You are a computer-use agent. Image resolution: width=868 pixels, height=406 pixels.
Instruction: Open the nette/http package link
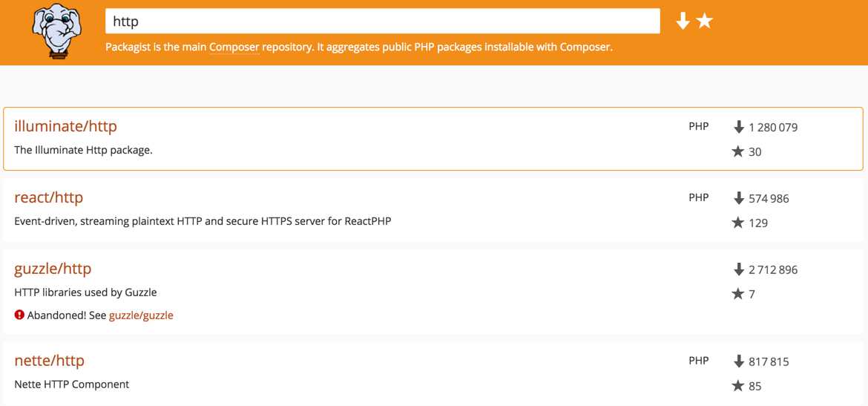pyautogui.click(x=49, y=361)
